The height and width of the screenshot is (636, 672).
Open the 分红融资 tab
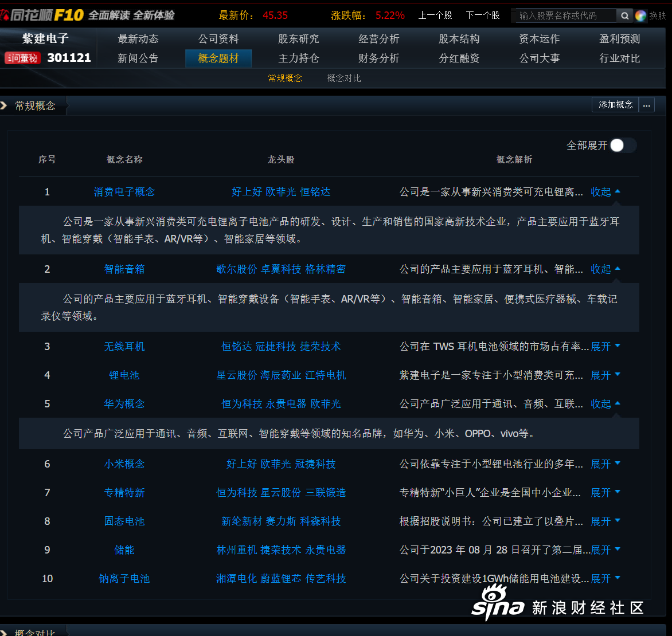tap(459, 58)
